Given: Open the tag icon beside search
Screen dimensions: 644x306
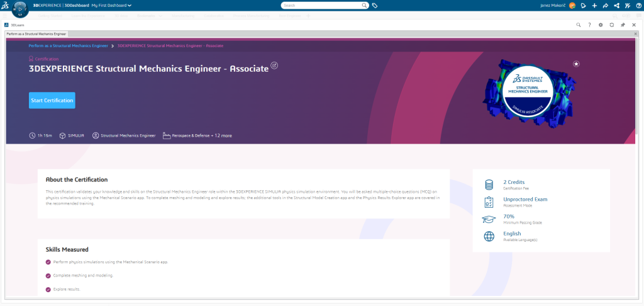Looking at the screenshot, I should coord(375,6).
